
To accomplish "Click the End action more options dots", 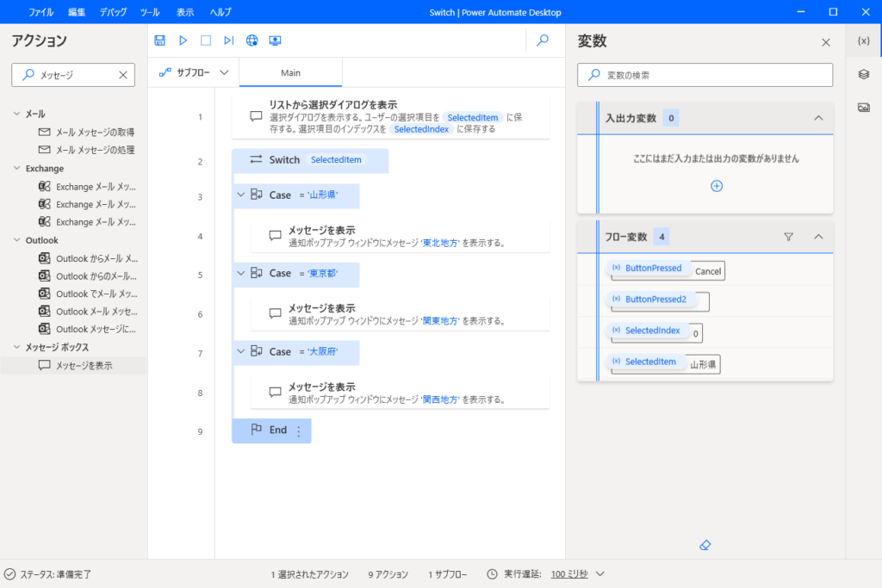I will click(x=299, y=431).
